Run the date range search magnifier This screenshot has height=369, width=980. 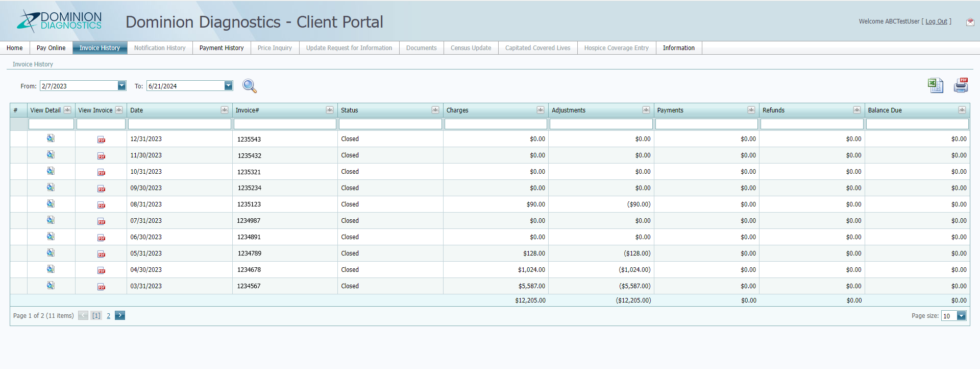tap(249, 86)
